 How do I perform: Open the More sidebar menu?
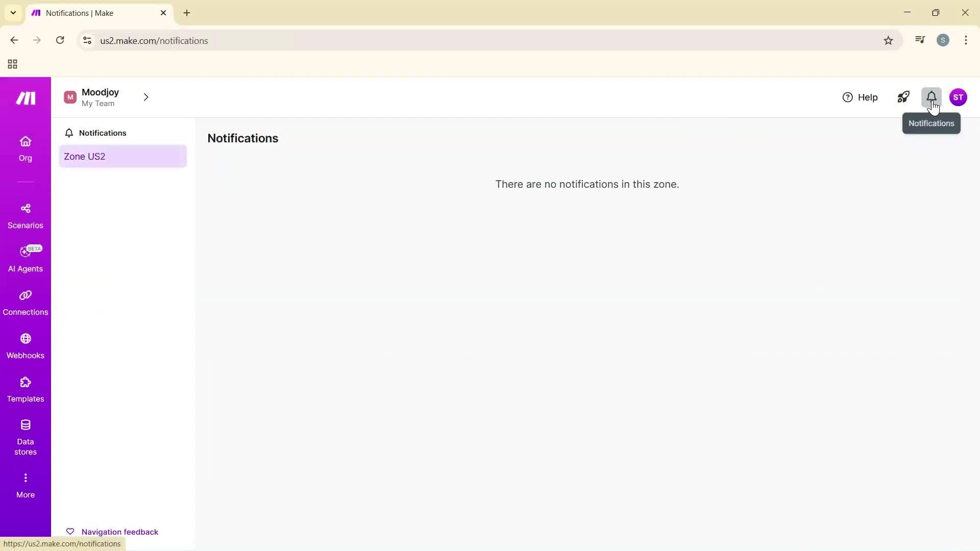(x=25, y=484)
